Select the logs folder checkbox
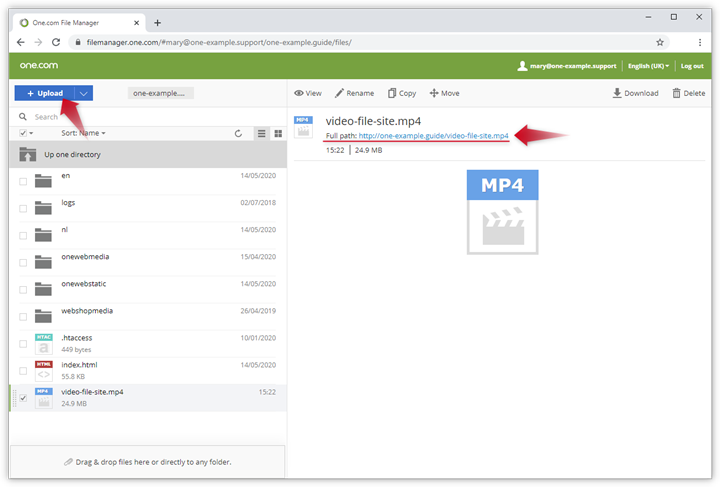The width and height of the screenshot is (720, 487). [x=23, y=208]
